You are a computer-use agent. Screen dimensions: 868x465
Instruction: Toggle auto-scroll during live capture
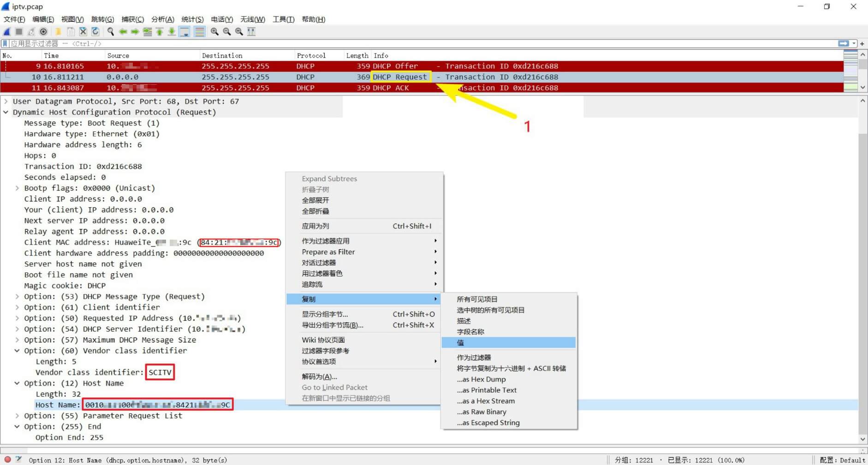(184, 31)
